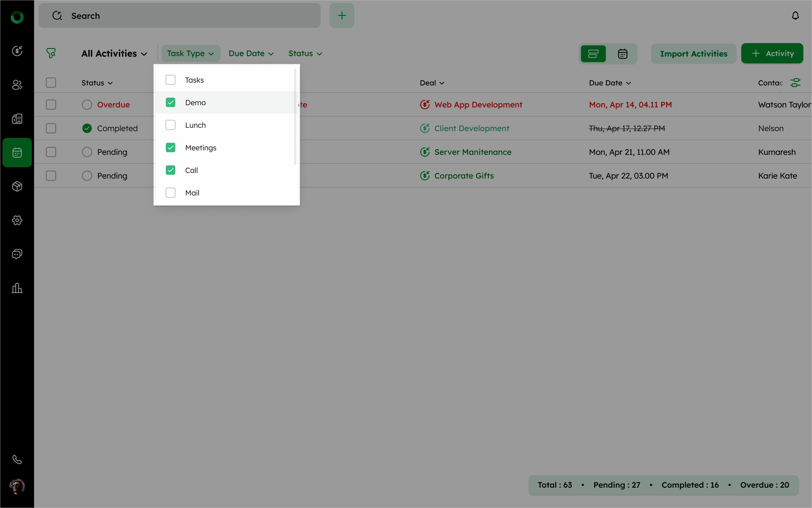Open Settings gear in sidebar
This screenshot has width=812, height=508.
[17, 220]
